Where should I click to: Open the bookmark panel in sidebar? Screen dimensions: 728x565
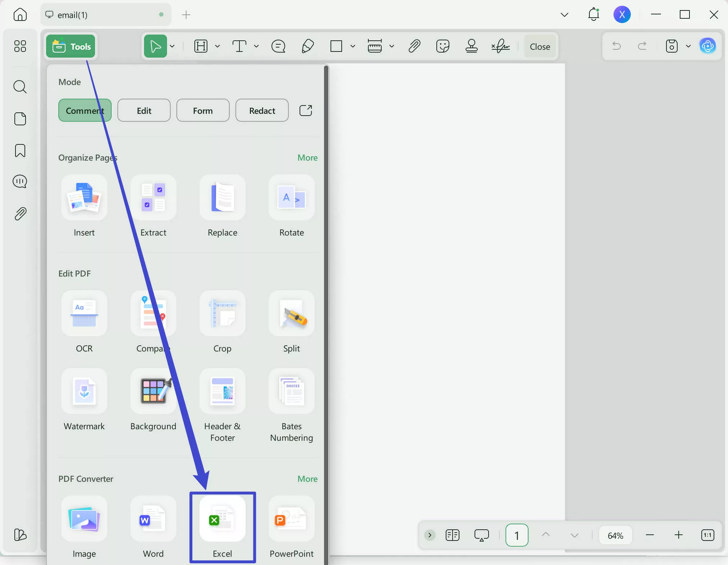click(x=20, y=151)
